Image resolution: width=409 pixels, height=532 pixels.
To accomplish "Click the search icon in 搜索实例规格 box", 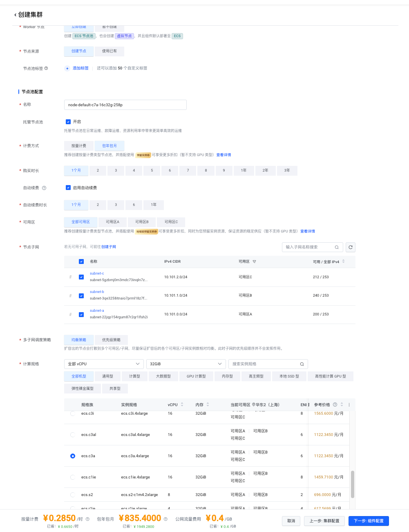I will [x=302, y=364].
